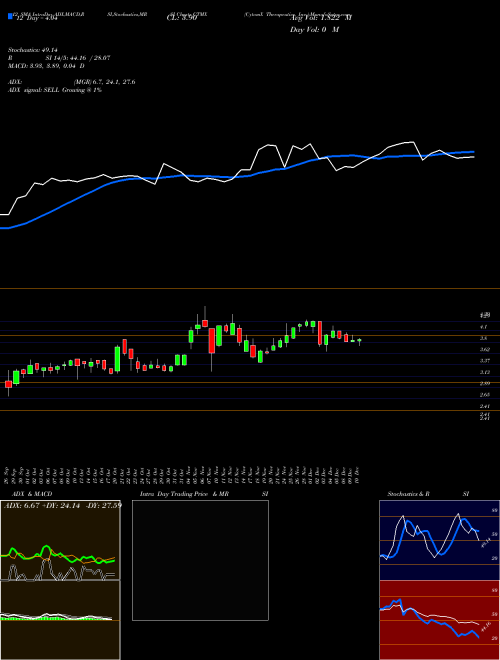Image resolution: width=500 pixels, height=660 pixels.
Task: Open the red RSI mini chart
Action: pos(439,620)
